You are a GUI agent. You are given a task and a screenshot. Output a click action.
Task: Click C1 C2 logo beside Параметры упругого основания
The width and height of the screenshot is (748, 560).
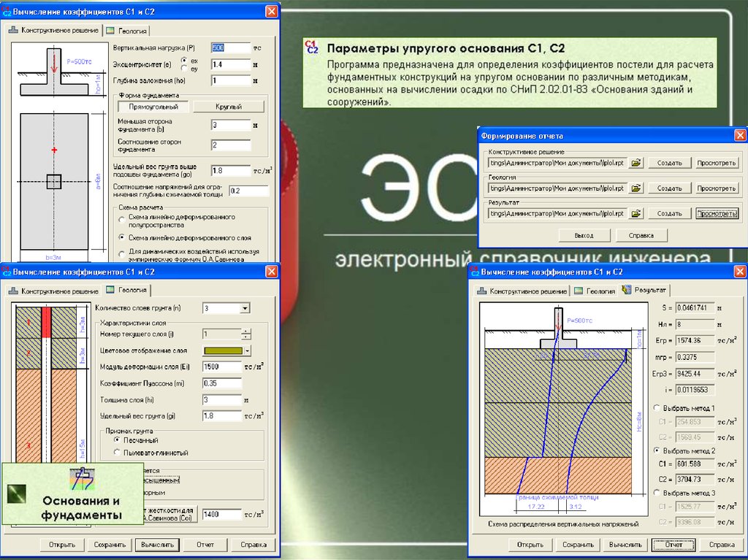(x=312, y=48)
